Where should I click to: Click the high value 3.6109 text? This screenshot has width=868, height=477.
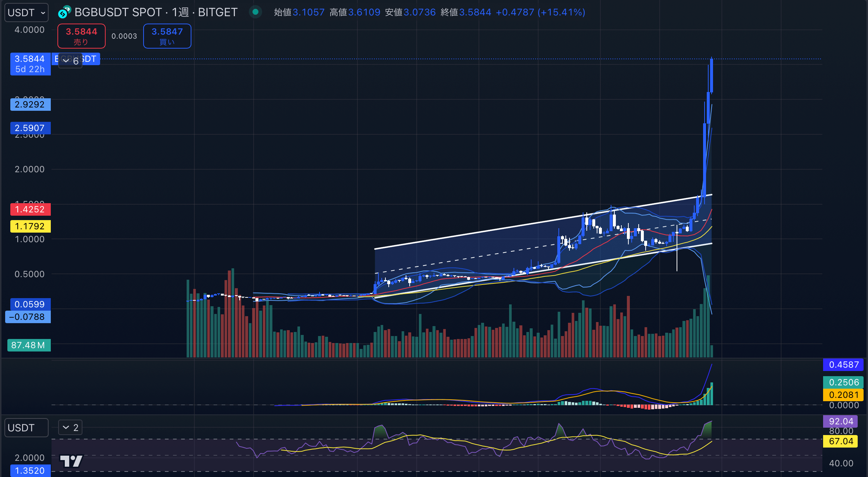[364, 13]
